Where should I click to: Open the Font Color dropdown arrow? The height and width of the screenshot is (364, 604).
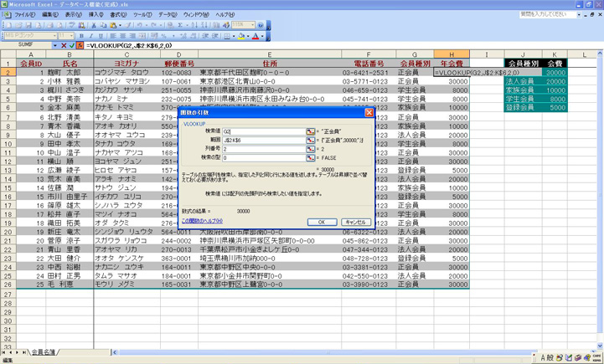(262, 36)
